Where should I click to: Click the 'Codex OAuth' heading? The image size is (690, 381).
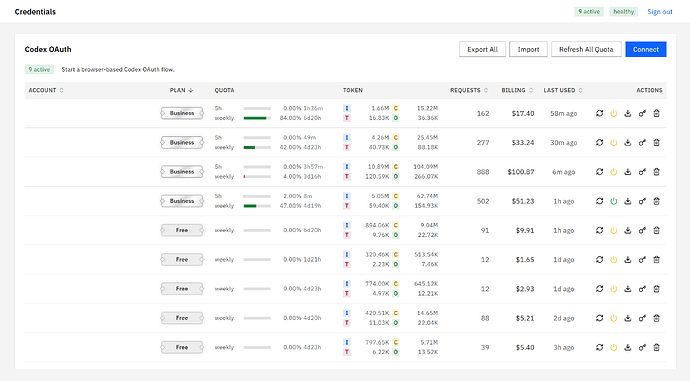(x=48, y=49)
